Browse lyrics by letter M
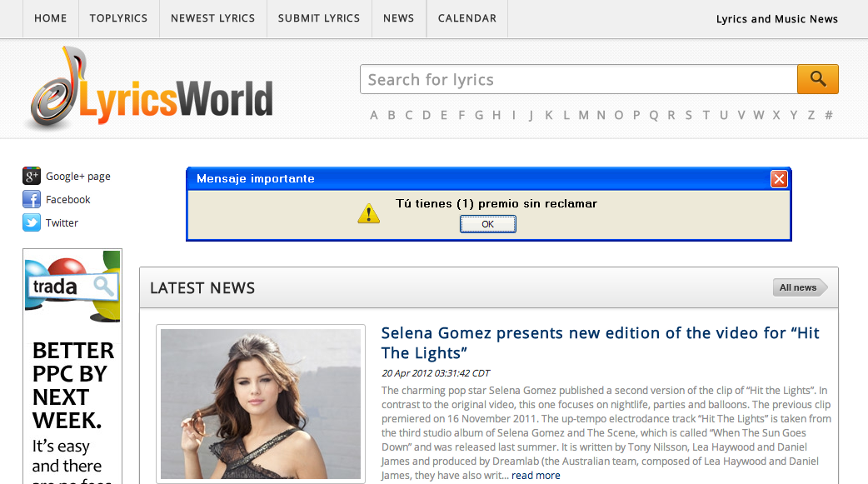The image size is (868, 484). click(x=583, y=115)
